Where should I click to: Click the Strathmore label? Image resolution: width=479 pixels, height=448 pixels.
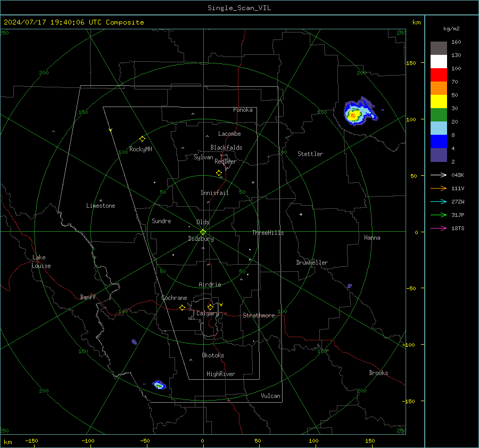coord(259,315)
